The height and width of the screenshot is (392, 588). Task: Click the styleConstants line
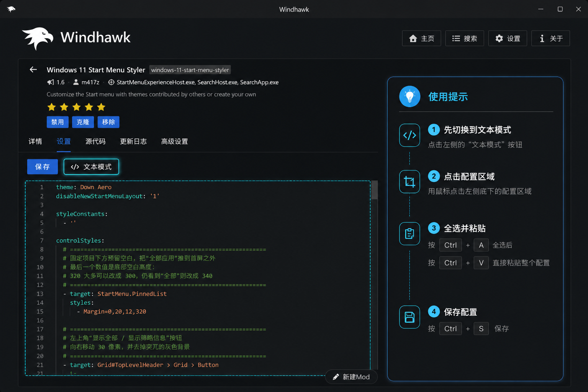[82, 214]
